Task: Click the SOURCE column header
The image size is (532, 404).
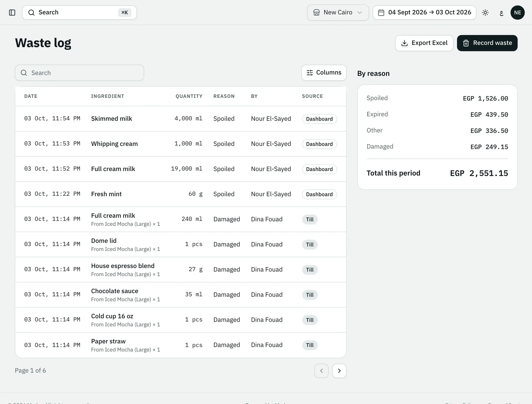Action: (x=312, y=96)
